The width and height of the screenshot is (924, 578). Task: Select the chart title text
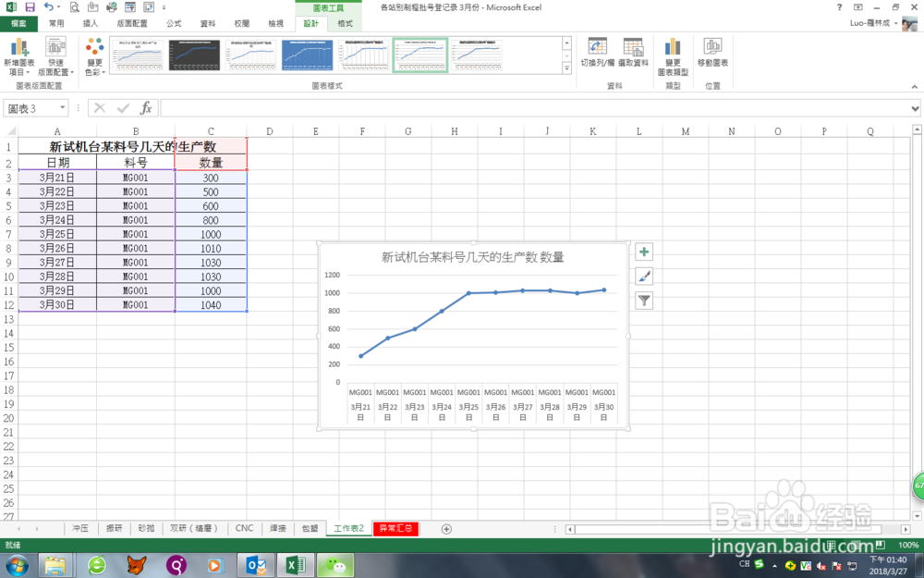tap(472, 257)
